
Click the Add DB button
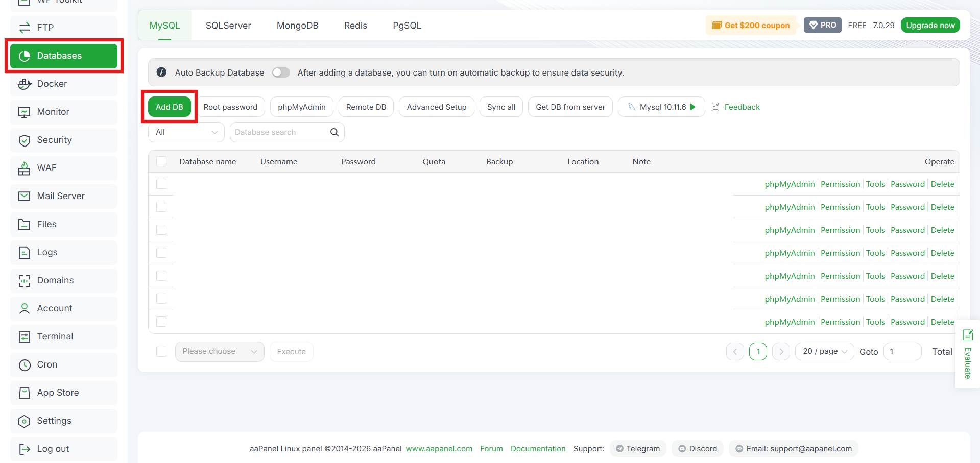[x=170, y=107]
